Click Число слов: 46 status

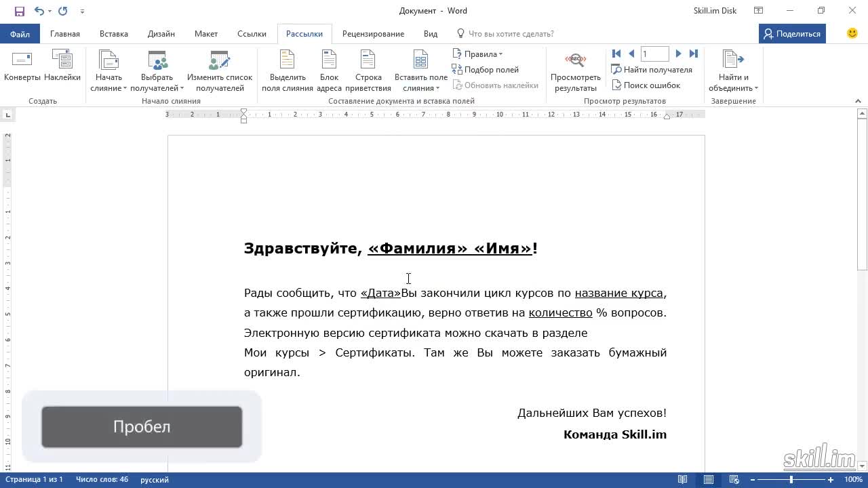[x=102, y=480]
